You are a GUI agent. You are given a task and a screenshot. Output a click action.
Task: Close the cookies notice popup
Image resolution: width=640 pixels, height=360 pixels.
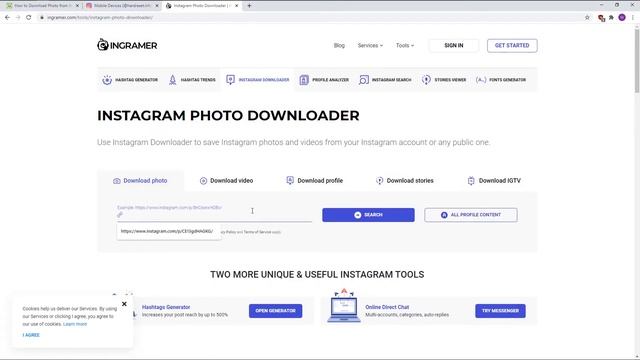(x=124, y=304)
